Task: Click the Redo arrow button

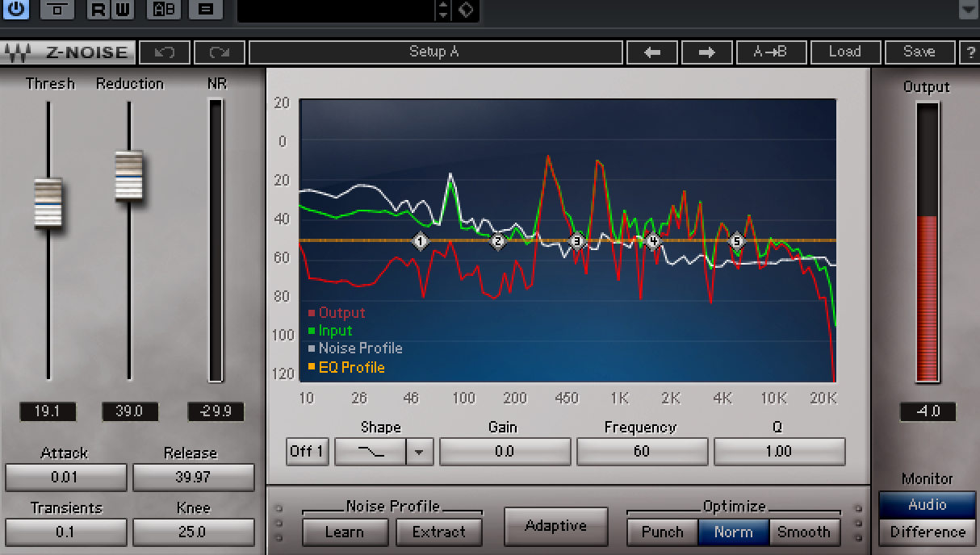Action: (x=219, y=52)
